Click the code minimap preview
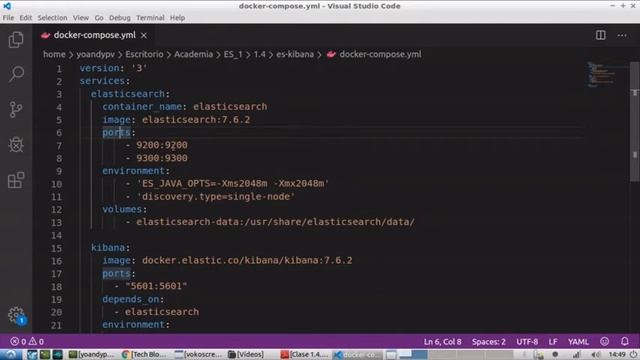The height and width of the screenshot is (360, 640). 607,74
